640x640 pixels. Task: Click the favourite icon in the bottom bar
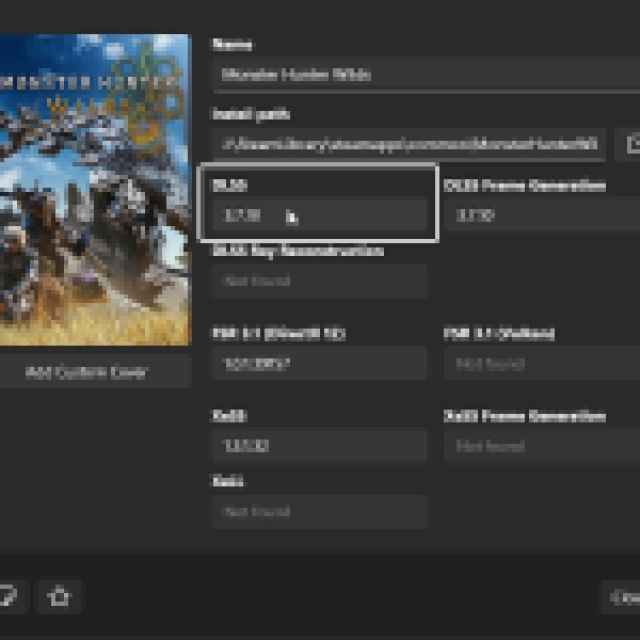(x=60, y=596)
